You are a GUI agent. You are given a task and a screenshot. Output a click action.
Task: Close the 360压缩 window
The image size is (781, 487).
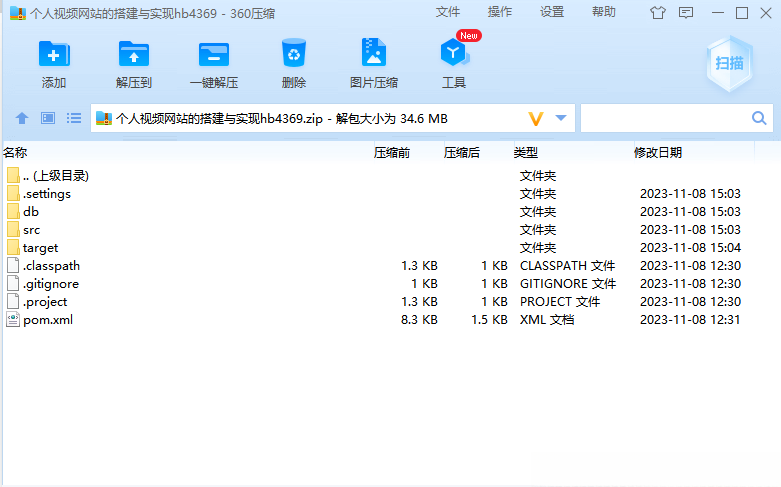766,13
